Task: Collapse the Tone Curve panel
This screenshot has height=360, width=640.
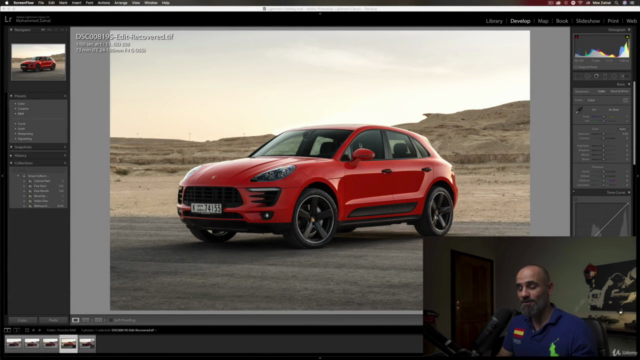Action: point(629,192)
